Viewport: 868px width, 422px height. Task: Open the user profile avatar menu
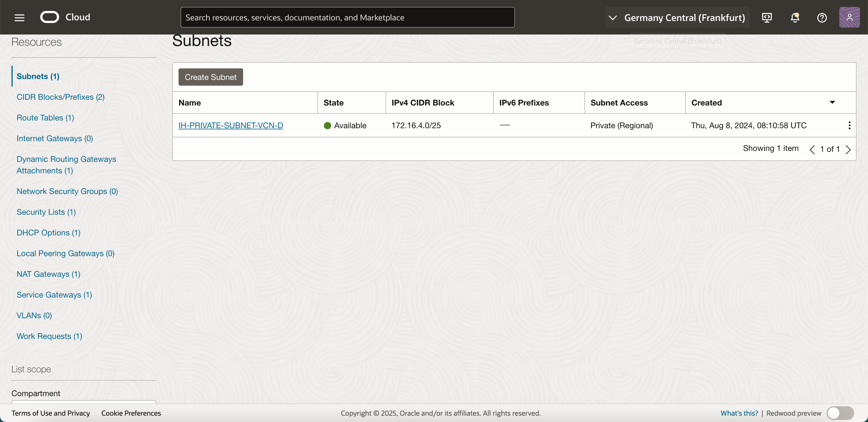pos(849,18)
